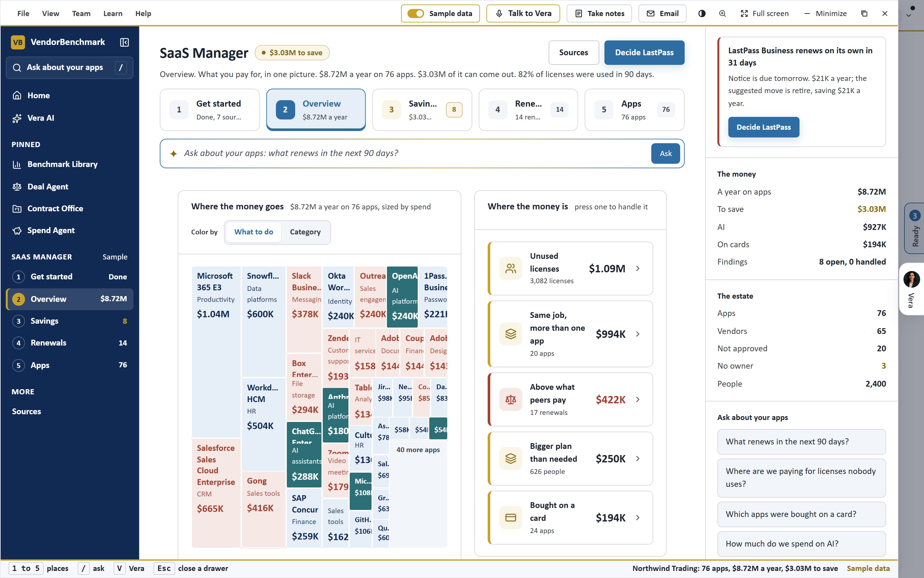Open Spend Agent pinned item
The height and width of the screenshot is (578, 924).
click(x=70, y=230)
